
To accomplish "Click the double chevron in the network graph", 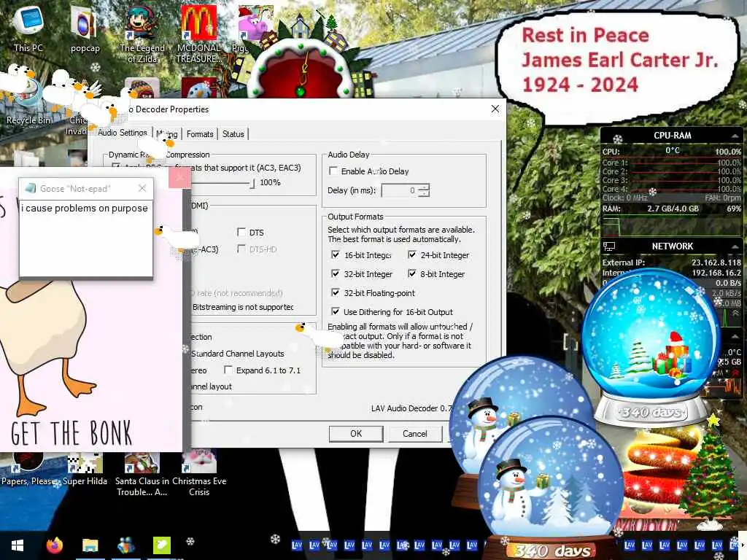I will tap(735, 314).
